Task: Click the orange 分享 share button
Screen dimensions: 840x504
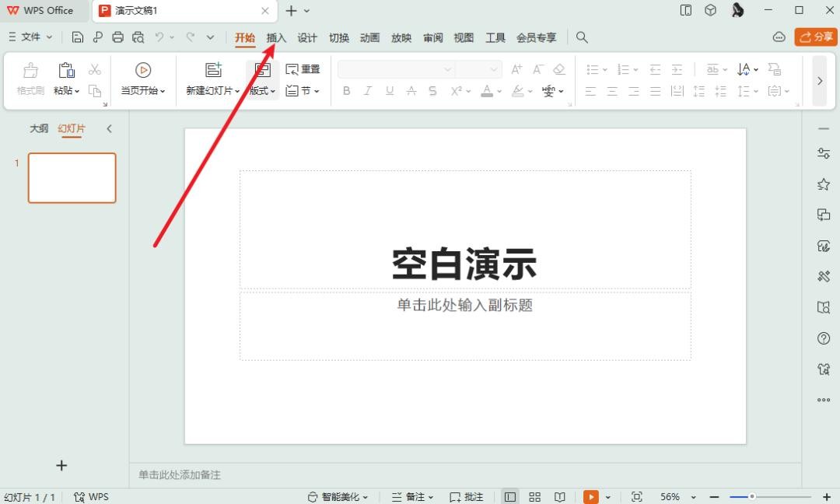Action: (815, 37)
